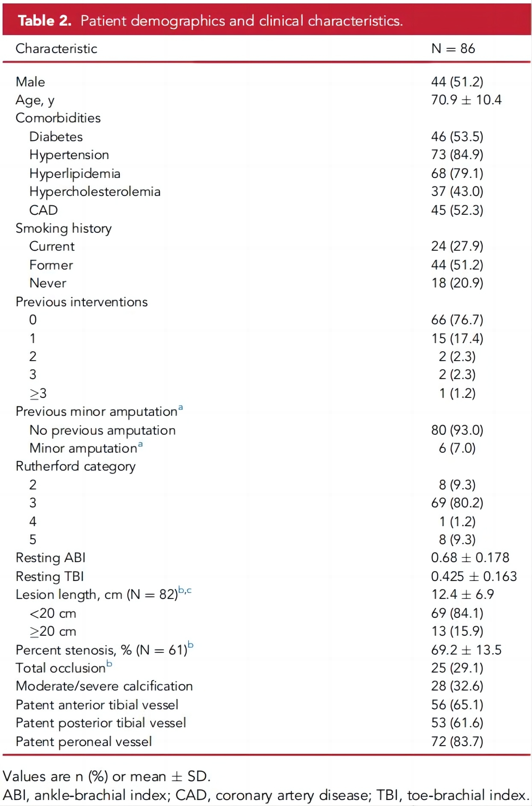The width and height of the screenshot is (532, 806).
Task: Click the 'Moderate/severe calcification' row label
Action: coord(104,686)
